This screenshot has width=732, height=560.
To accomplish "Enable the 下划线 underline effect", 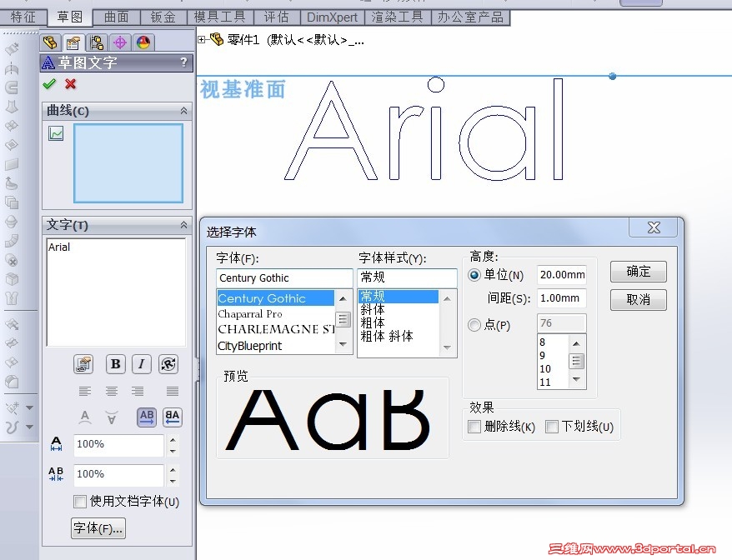I will 552,427.
